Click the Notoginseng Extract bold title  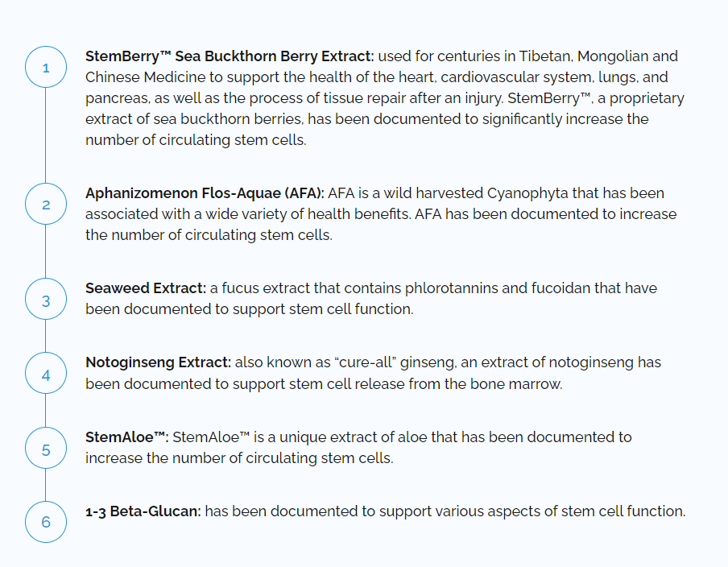pos(158,362)
